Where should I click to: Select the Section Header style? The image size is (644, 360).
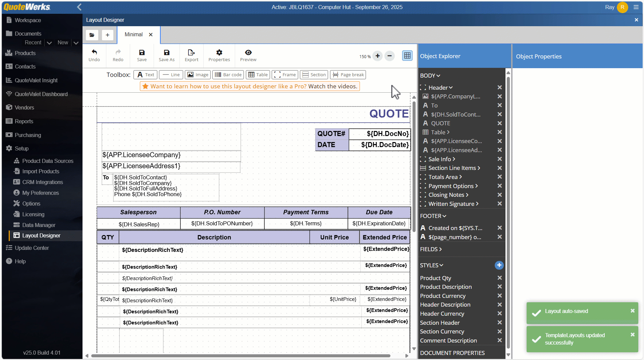440,323
